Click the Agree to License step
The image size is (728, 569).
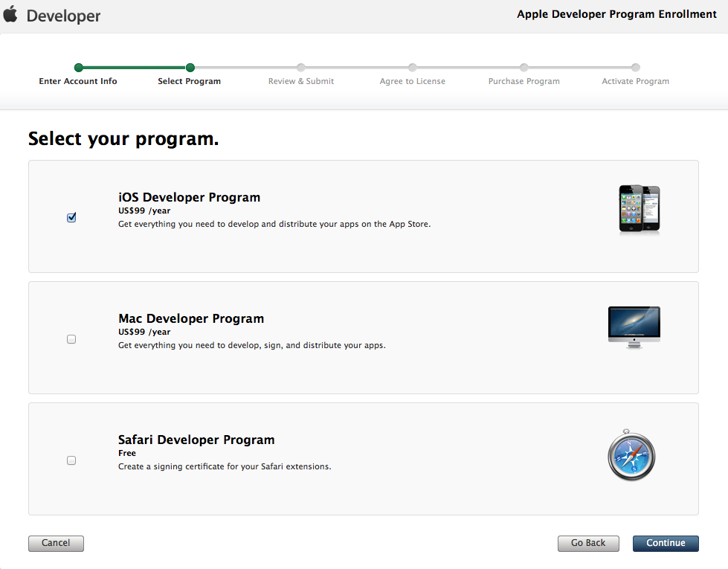[413, 81]
